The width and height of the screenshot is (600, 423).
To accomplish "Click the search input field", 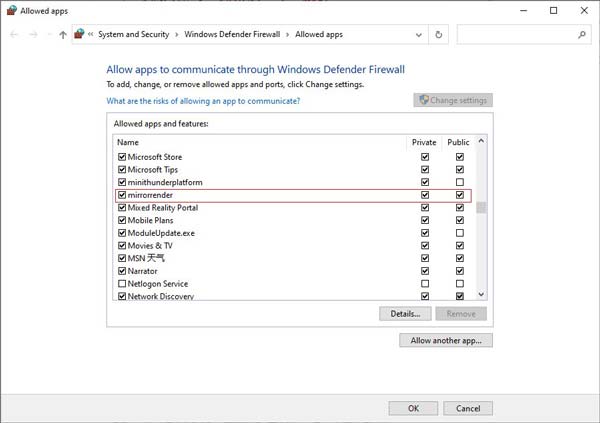I will [515, 34].
